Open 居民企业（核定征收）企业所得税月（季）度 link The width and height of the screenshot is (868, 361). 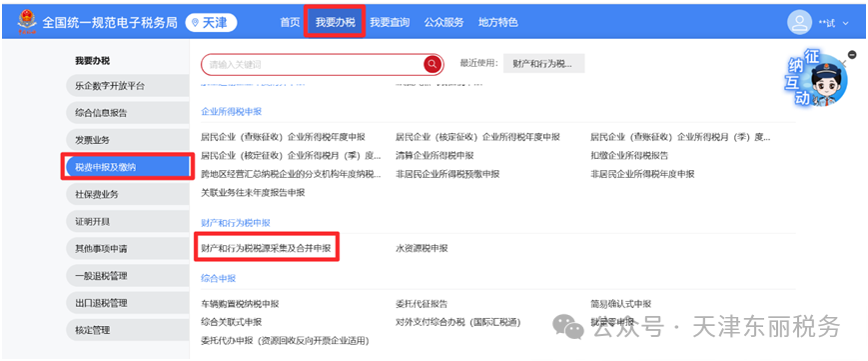point(291,155)
